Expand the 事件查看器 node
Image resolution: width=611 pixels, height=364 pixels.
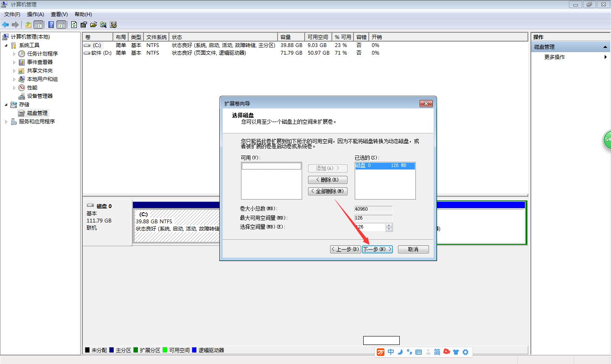14,62
